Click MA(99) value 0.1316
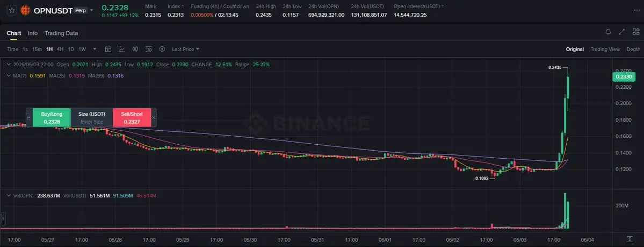Screen dimensions: 644x247 [115, 76]
